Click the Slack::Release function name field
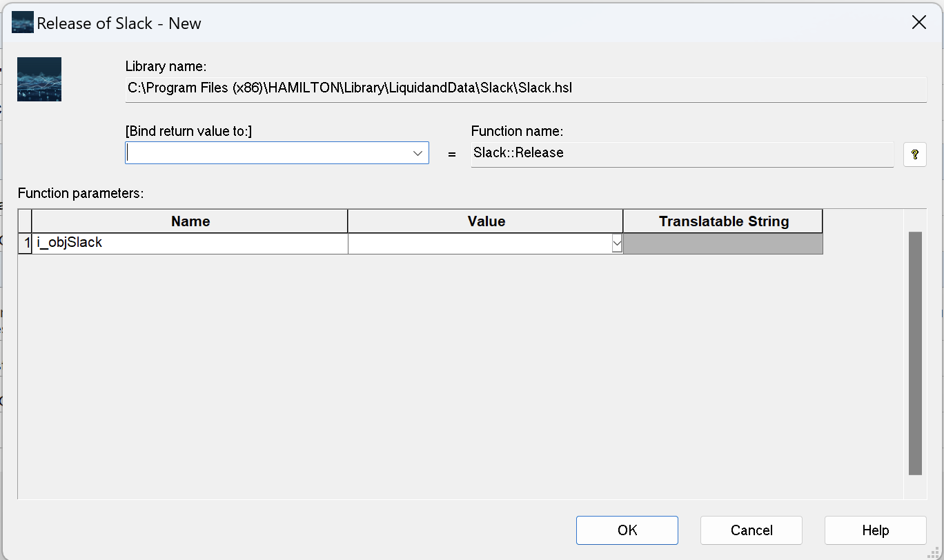This screenshot has height=560, width=944. pos(682,154)
